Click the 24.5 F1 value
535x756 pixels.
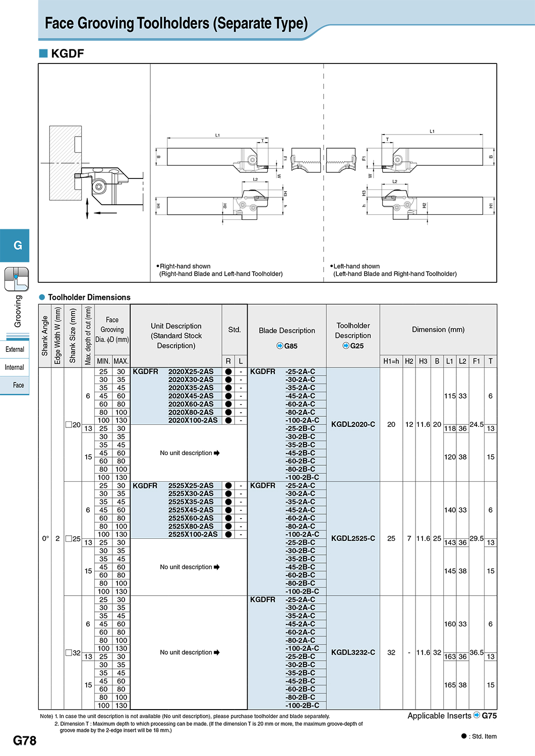point(477,424)
